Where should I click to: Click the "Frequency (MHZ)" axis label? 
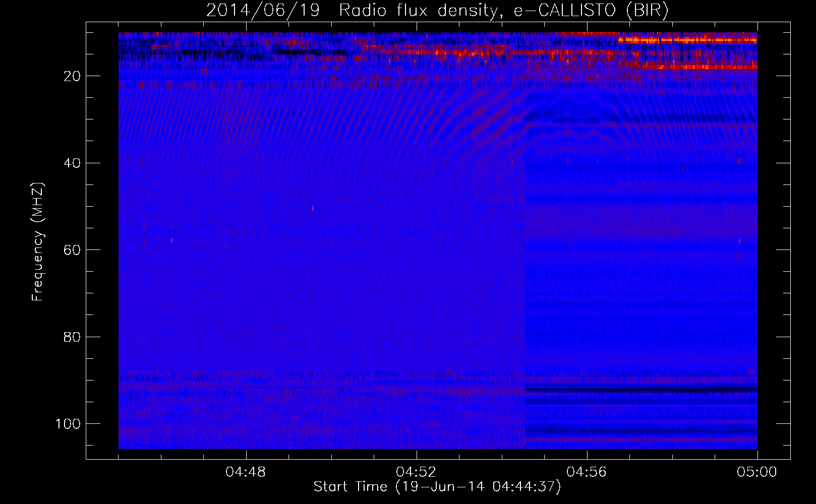tap(38, 241)
